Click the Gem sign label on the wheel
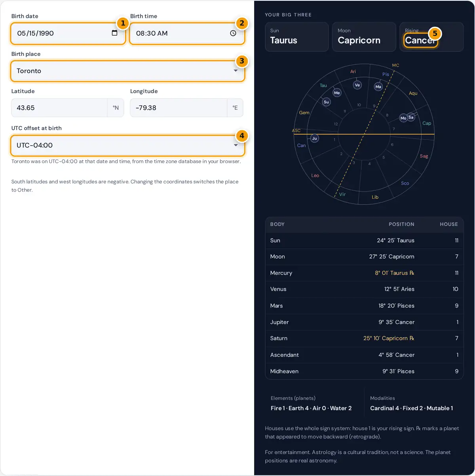 point(304,112)
